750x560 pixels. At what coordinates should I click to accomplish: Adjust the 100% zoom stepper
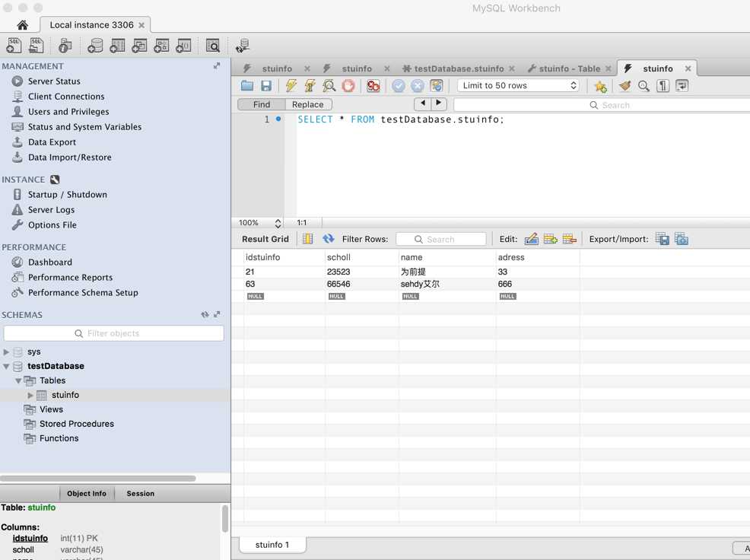pos(278,223)
